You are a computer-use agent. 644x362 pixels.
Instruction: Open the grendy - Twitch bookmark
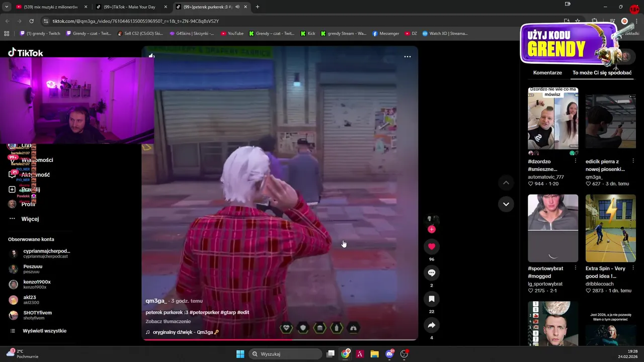[40, 34]
